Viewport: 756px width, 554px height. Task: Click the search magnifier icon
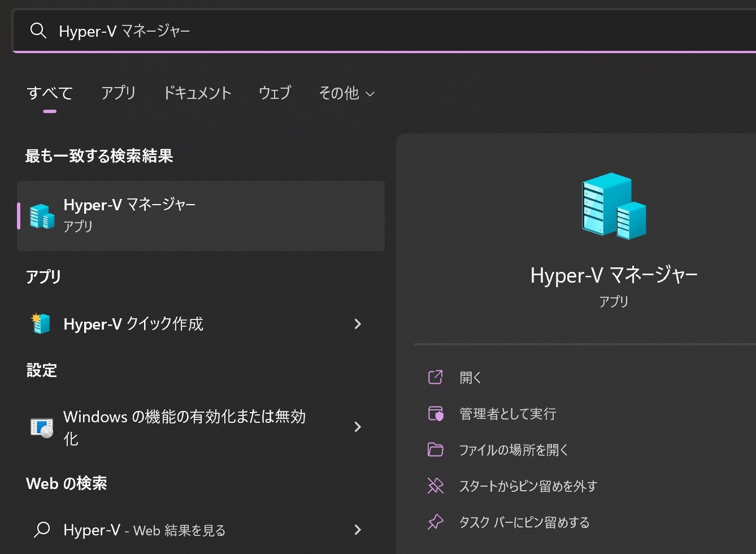38,31
